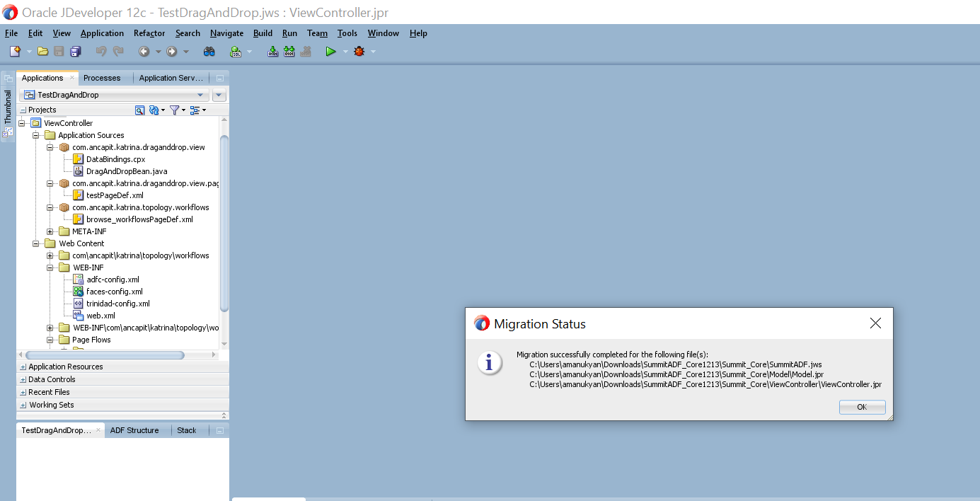Click the Back navigation arrow icon
The width and height of the screenshot is (980, 501).
(x=144, y=51)
